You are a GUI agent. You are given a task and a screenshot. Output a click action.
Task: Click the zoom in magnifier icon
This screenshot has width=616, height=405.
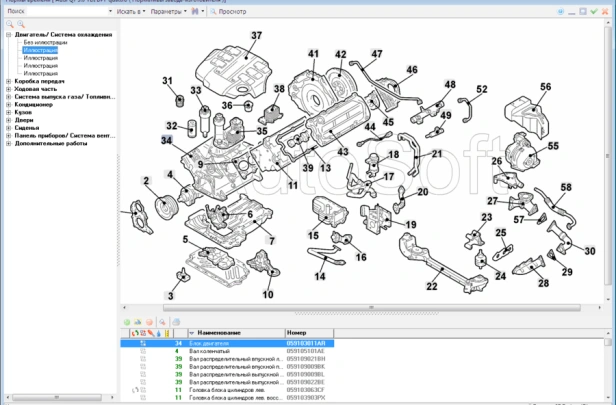tap(21, 24)
